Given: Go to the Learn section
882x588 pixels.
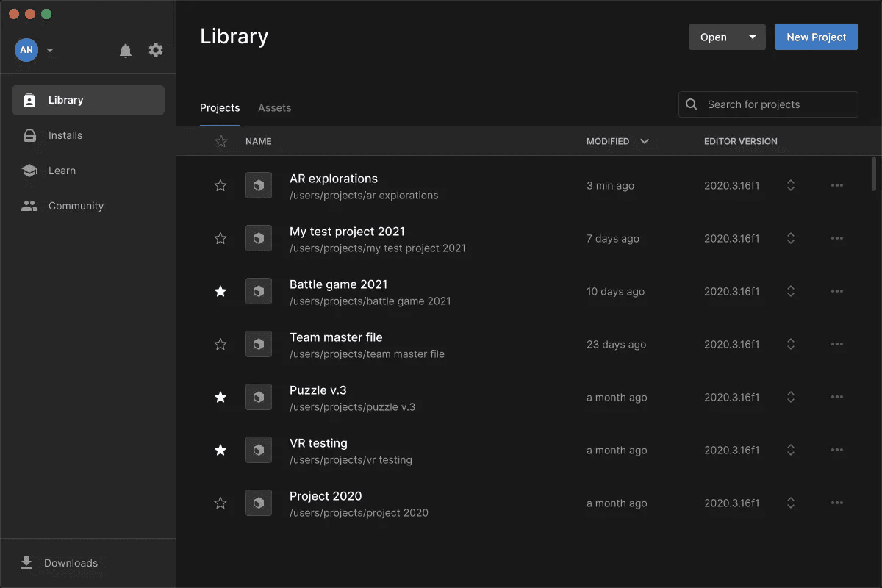Looking at the screenshot, I should 61,171.
